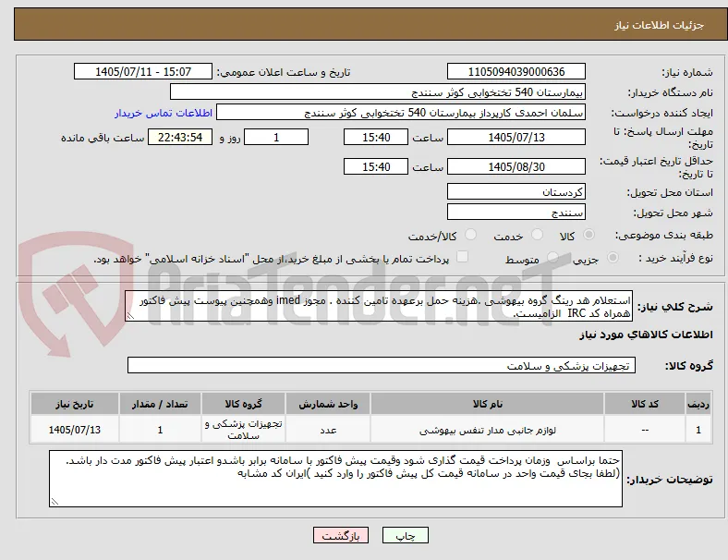Click the واحد شمارش column header
The height and width of the screenshot is (560, 728).
tap(328, 404)
